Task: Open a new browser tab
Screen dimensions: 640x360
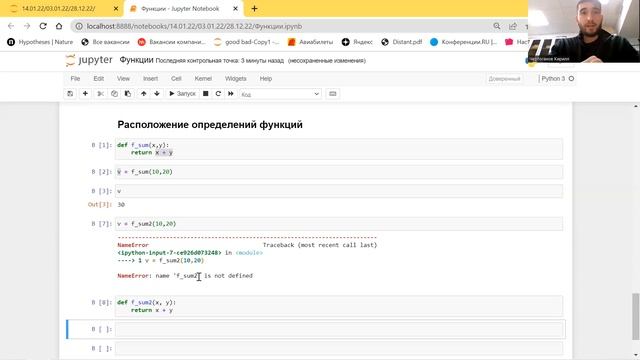Action: [254, 9]
